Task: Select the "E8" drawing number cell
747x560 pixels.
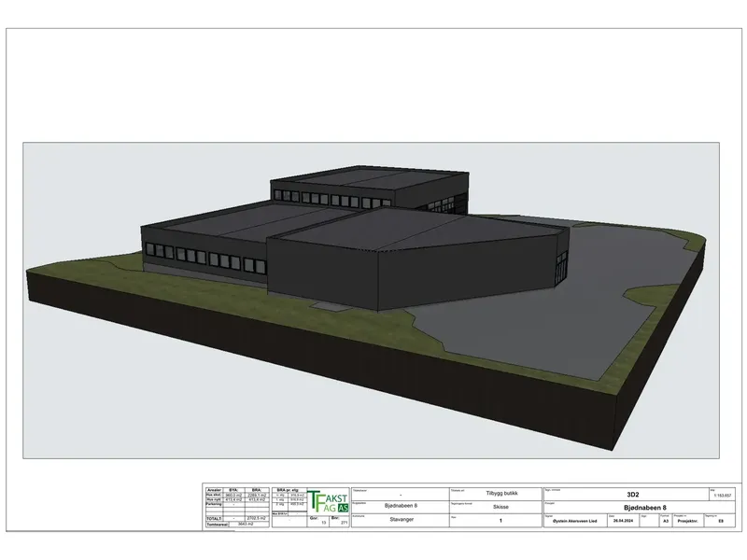Action: (720, 521)
